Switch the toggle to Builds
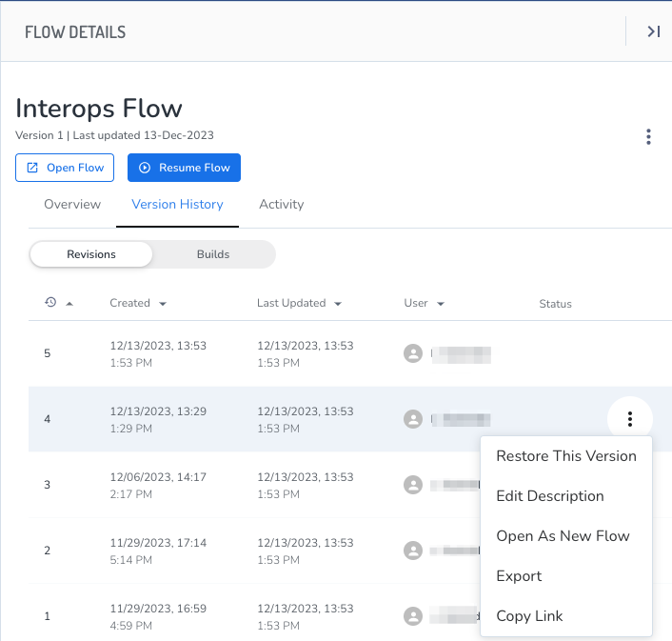This screenshot has height=641, width=672. [213, 254]
